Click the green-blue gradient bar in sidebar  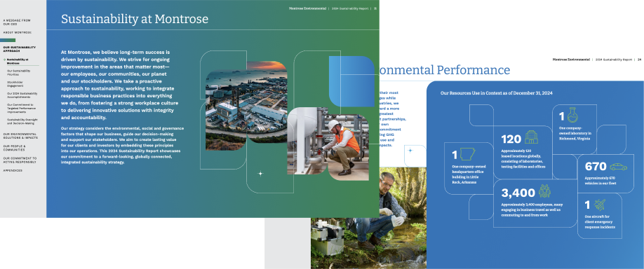click(x=8, y=40)
